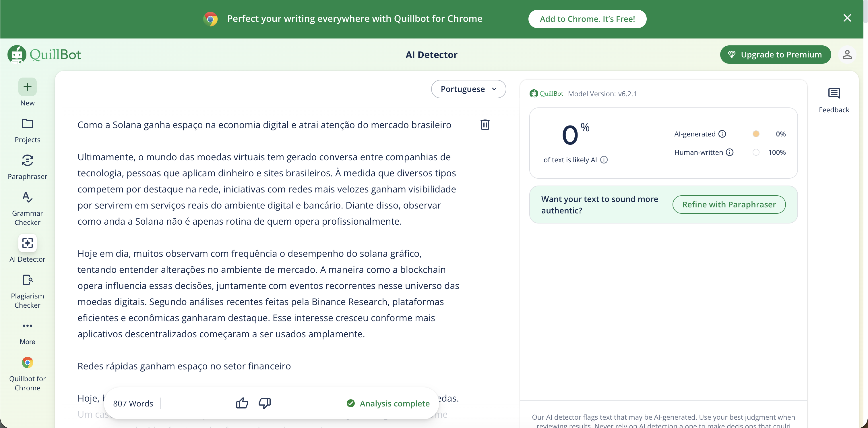Click the QuillBot logo in the header

pyautogui.click(x=44, y=54)
